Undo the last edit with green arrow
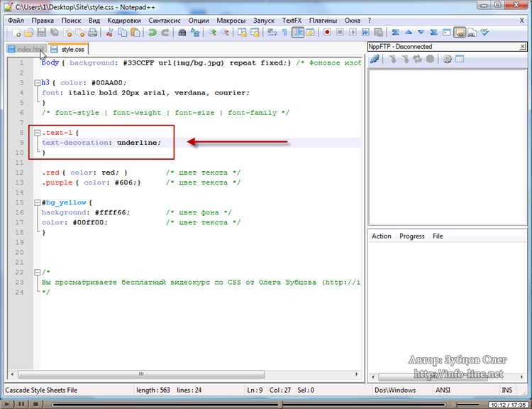532x409 pixels. click(153, 33)
